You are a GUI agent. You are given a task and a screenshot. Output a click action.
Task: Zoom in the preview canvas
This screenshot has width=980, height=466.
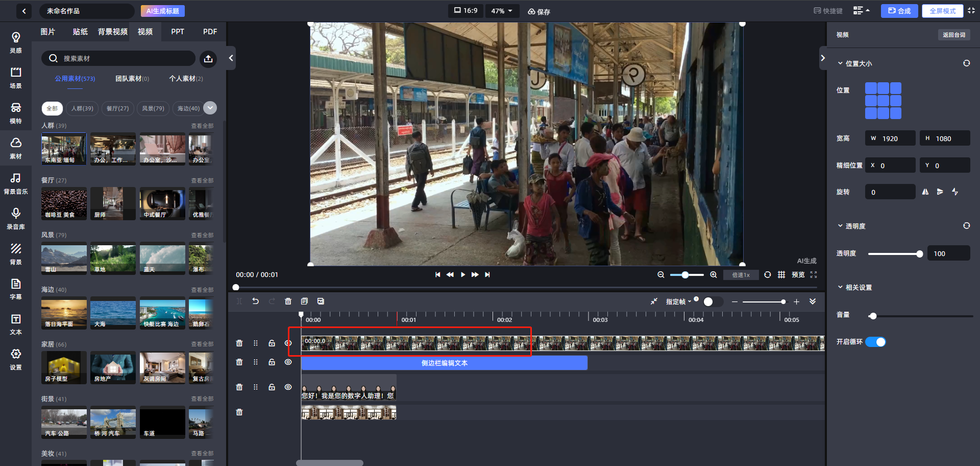[714, 275]
